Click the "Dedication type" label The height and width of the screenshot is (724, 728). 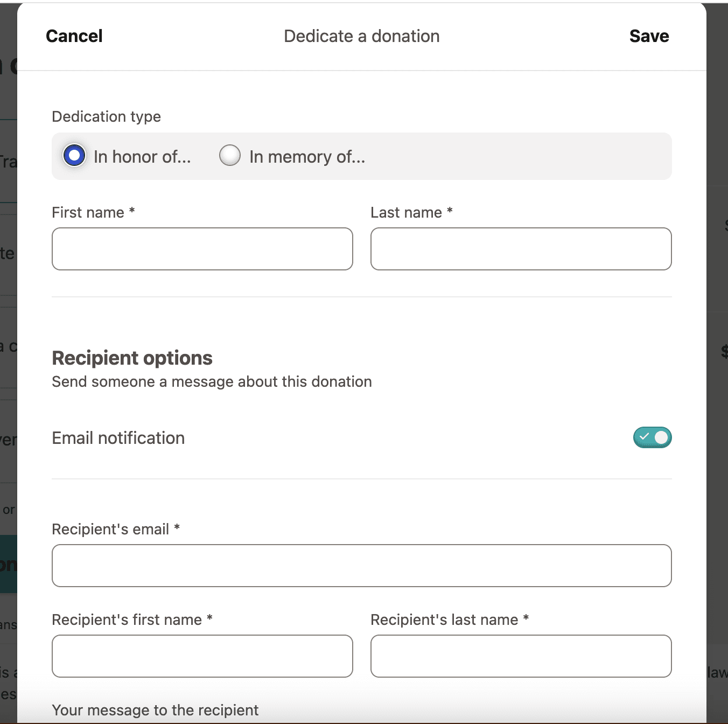[107, 117]
